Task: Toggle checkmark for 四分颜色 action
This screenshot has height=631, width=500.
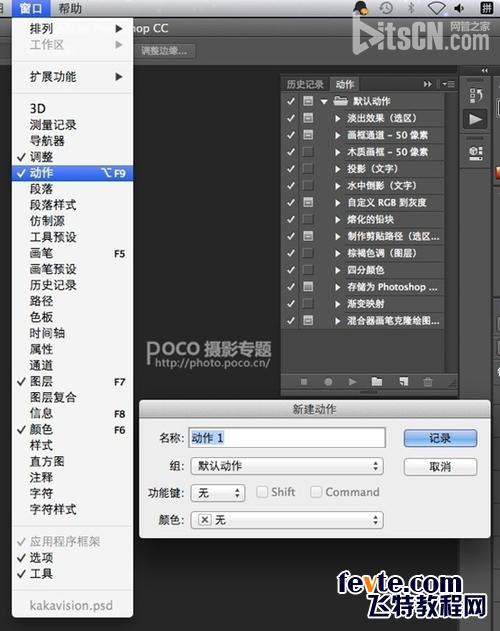Action: pyautogui.click(x=291, y=270)
